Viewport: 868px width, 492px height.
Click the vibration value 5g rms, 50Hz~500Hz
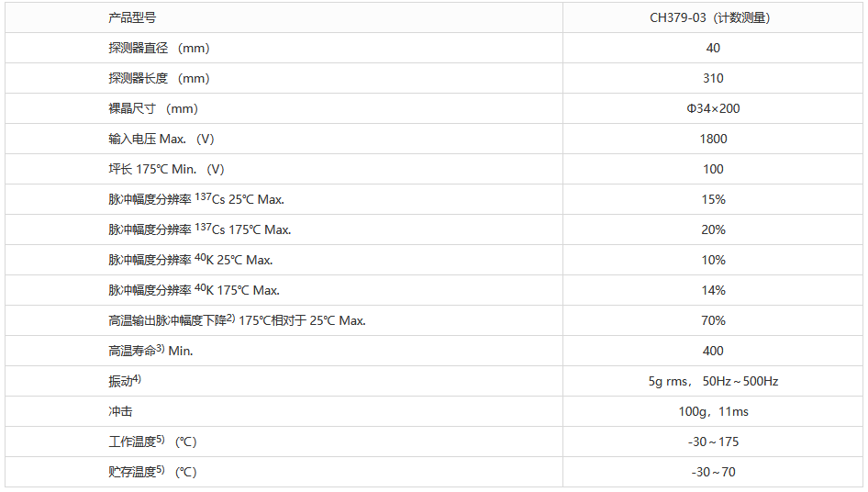pyautogui.click(x=713, y=381)
